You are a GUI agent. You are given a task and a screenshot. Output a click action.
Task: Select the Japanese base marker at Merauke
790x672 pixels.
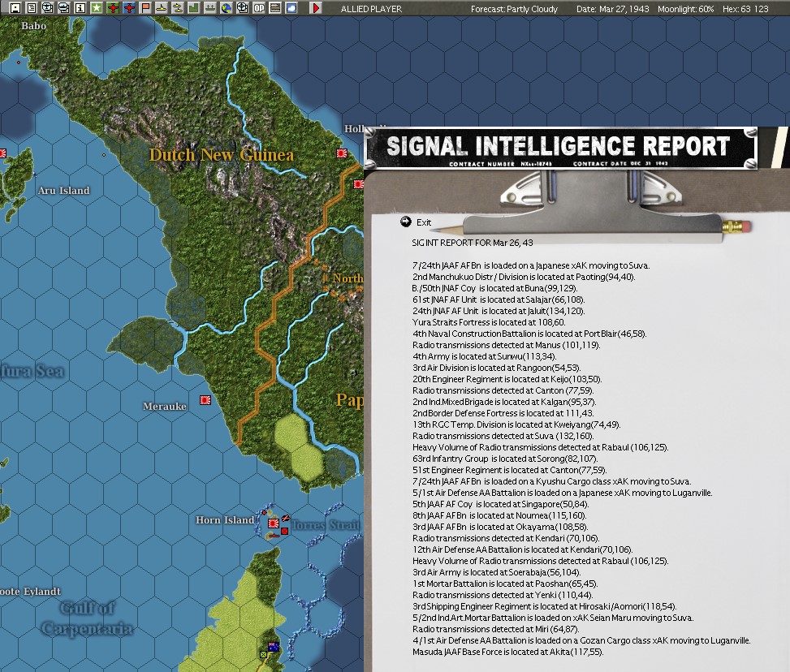click(205, 400)
